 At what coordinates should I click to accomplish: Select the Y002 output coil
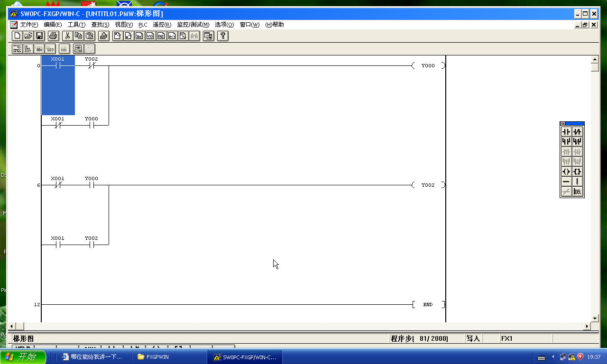[x=428, y=185]
